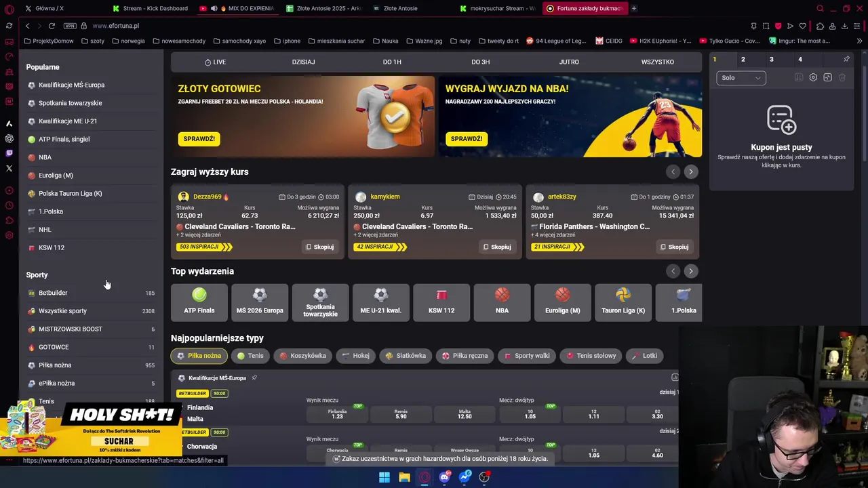Click SPRAWDŹ! on NBA trip banner
The width and height of the screenshot is (868, 488).
pyautogui.click(x=466, y=138)
